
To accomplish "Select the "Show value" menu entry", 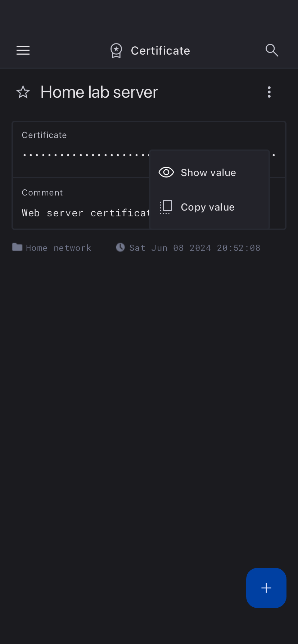I will (x=208, y=173).
